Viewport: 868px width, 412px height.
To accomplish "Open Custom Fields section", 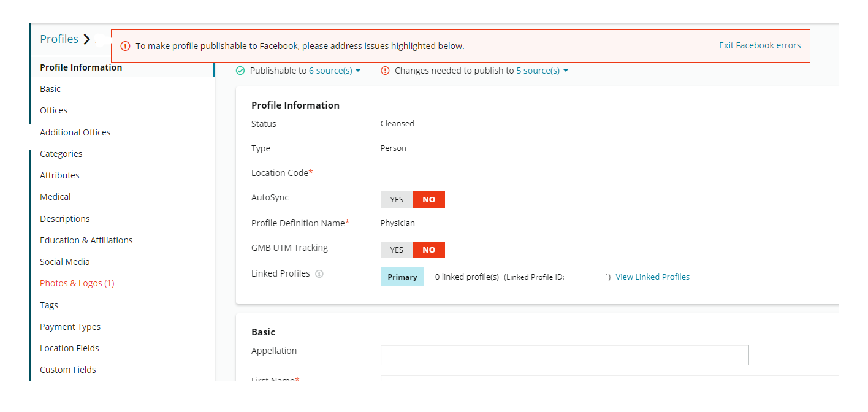I will pyautogui.click(x=68, y=370).
